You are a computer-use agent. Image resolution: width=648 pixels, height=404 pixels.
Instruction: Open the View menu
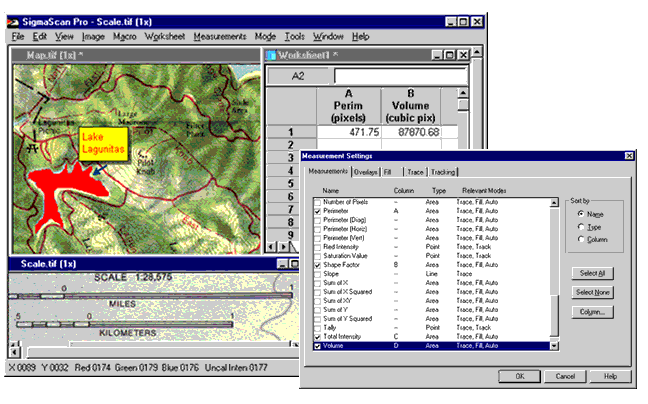pyautogui.click(x=64, y=37)
